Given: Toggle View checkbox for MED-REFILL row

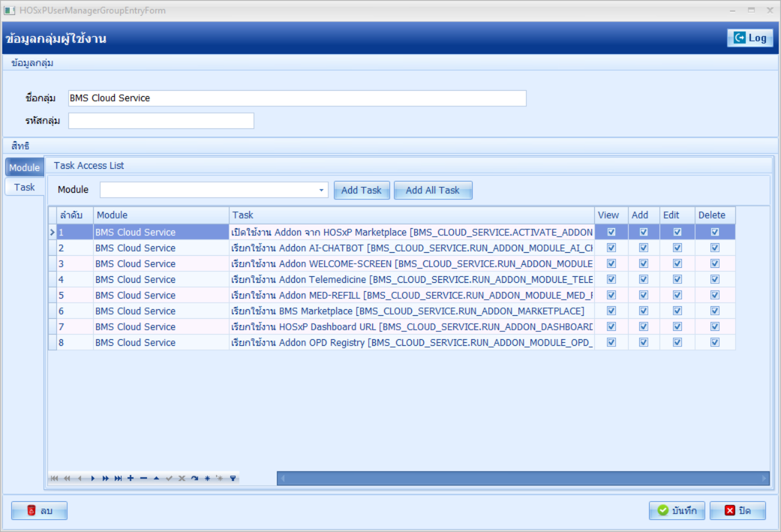Looking at the screenshot, I should click(x=611, y=295).
